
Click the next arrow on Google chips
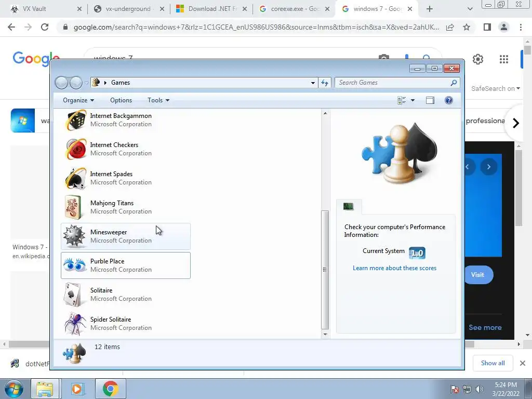point(516,123)
